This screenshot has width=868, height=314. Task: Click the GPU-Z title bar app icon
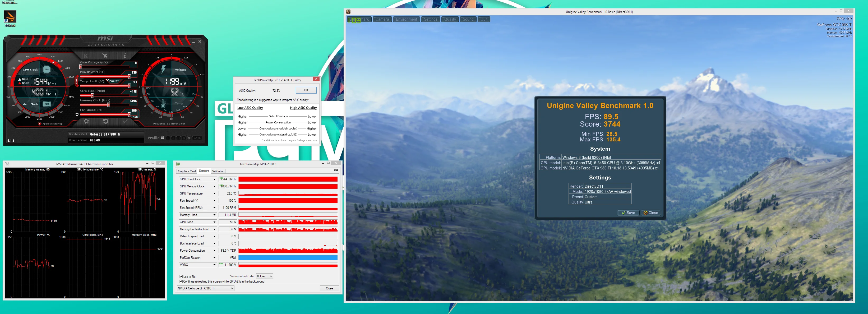(178, 164)
